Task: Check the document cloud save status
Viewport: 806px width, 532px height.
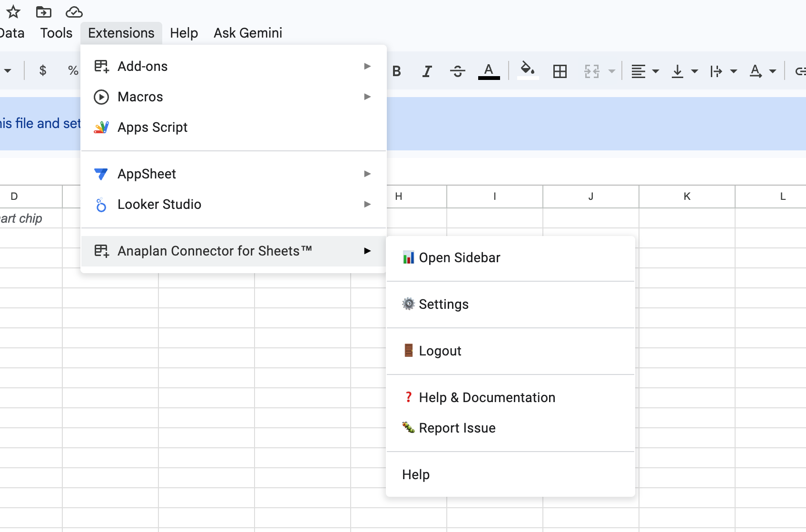Action: coord(74,12)
